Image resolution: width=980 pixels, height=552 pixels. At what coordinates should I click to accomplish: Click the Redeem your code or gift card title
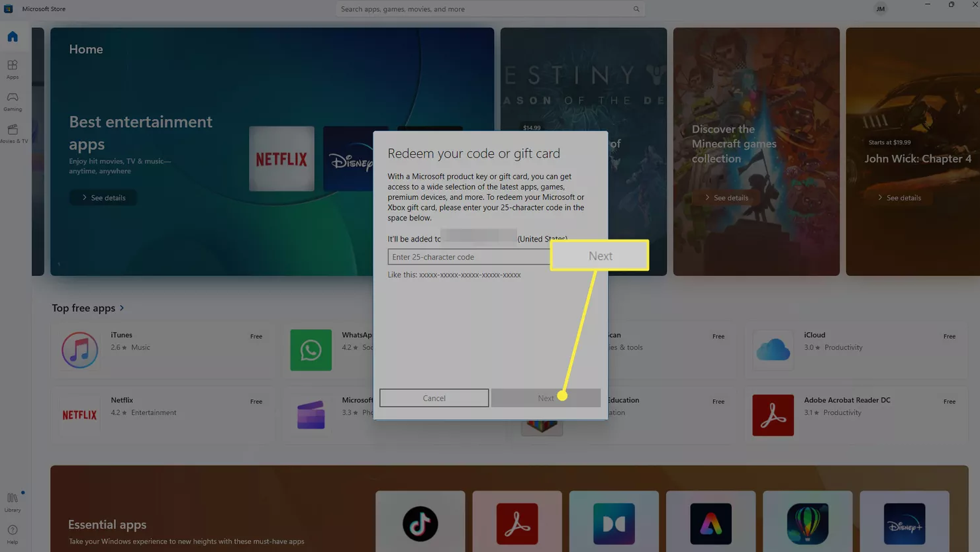coord(473,153)
